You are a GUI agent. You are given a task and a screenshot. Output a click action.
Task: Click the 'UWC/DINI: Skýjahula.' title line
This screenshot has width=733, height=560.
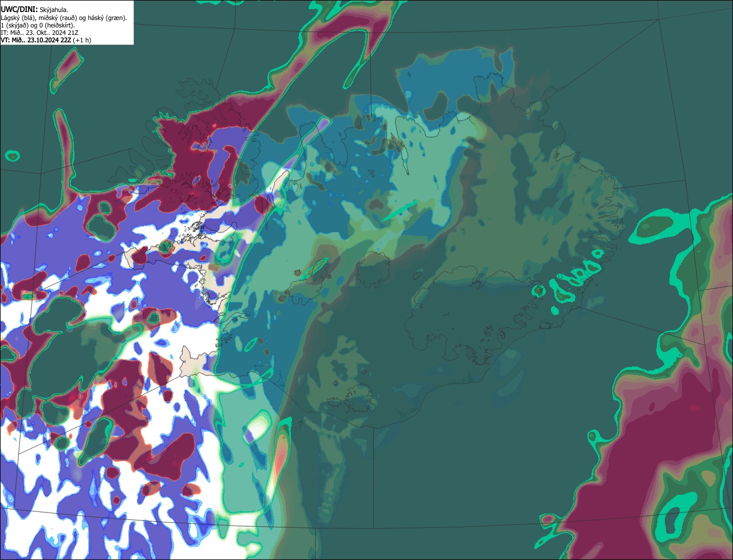tap(34, 9)
